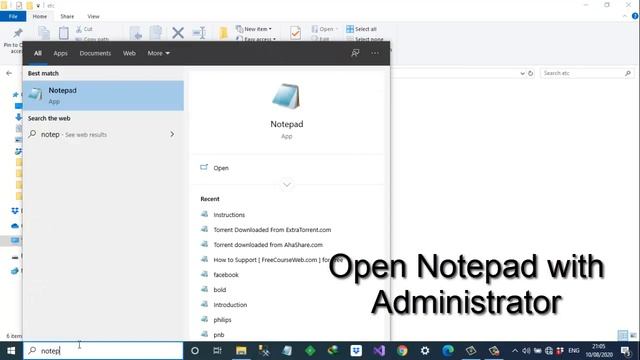640x360 pixels.
Task: Open recent file 'How to Support [ FreeCourseWeb.com ]'
Action: pos(278,260)
